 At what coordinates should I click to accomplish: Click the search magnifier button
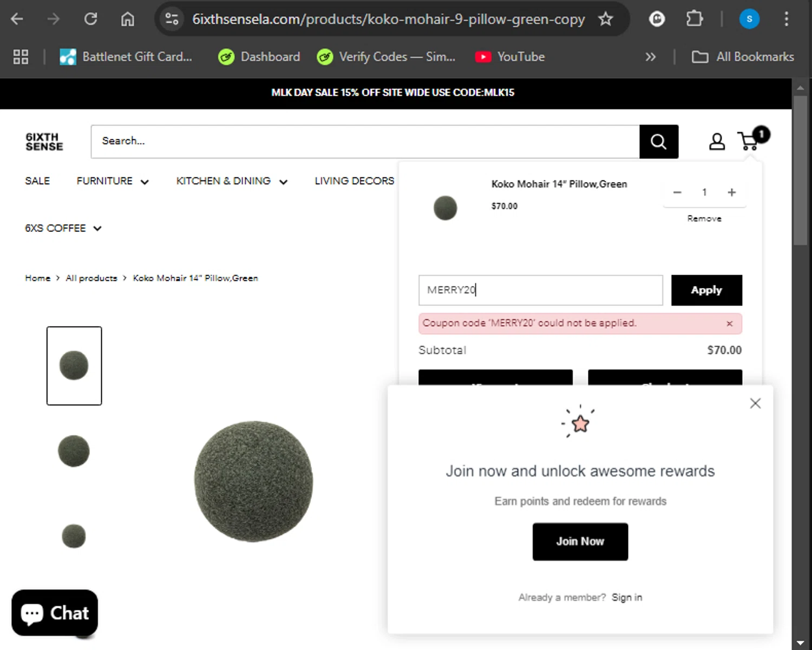click(659, 141)
